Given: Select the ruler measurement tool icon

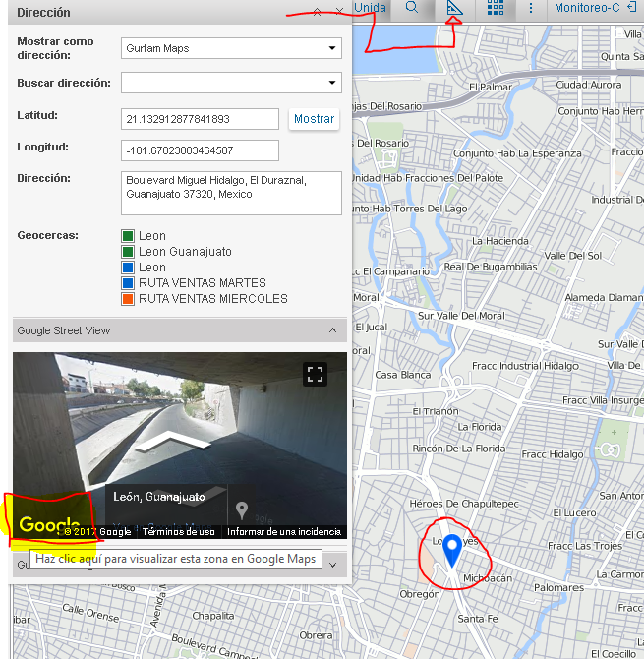Looking at the screenshot, I should (454, 8).
